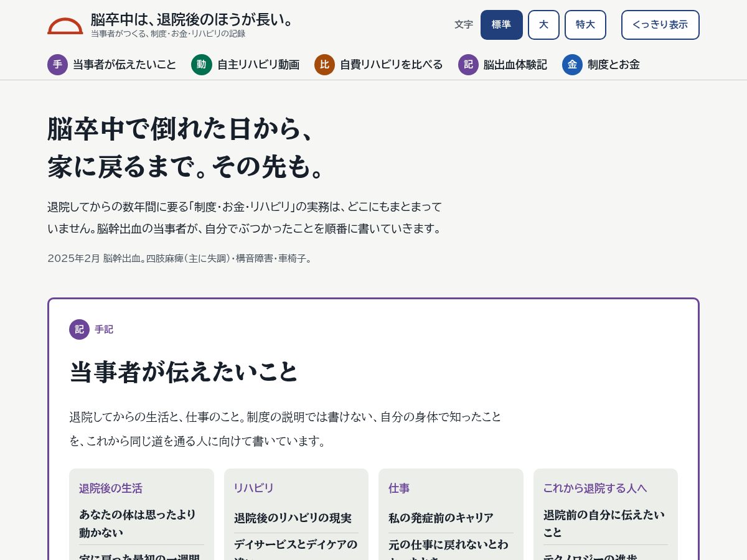747x560 pixels.
Task: Set font size to 大
Action: [x=543, y=25]
